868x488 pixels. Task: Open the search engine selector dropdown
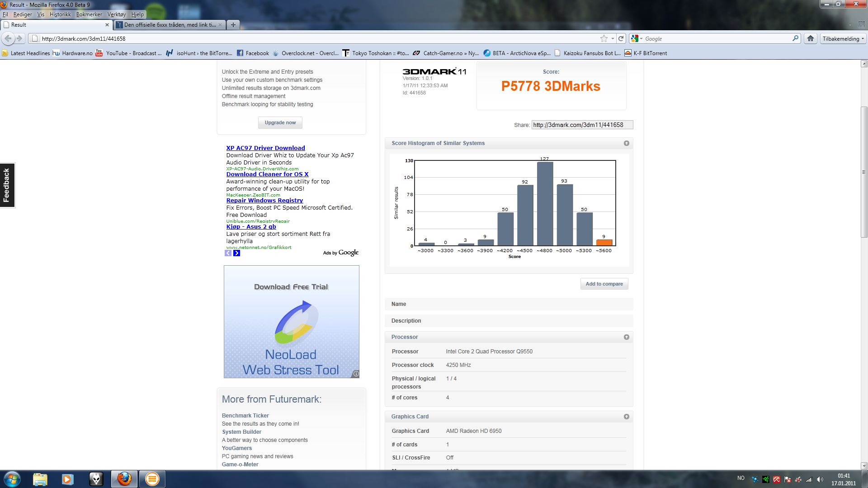637,38
